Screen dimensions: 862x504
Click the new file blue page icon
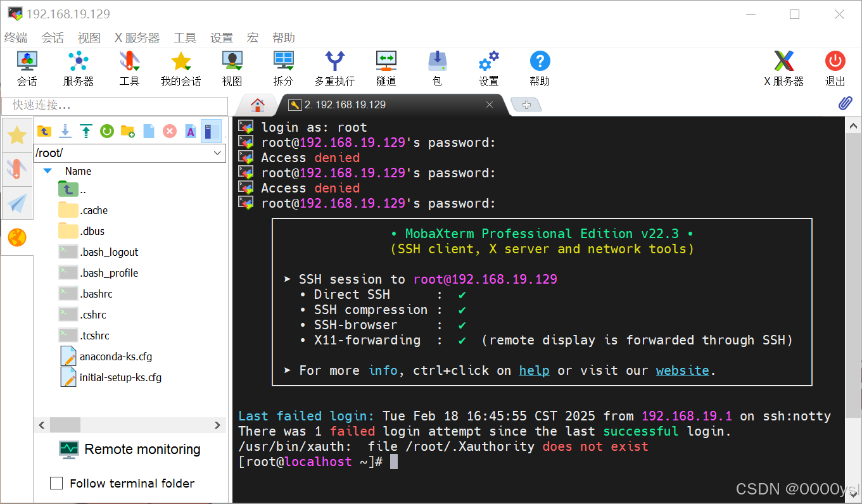click(x=149, y=131)
